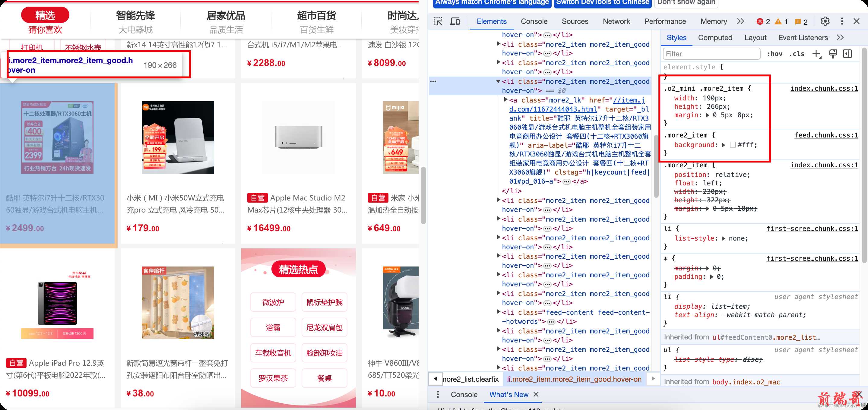Screen dimensions: 868x410
Task: Expand the first li more2_item node
Action: click(498, 44)
